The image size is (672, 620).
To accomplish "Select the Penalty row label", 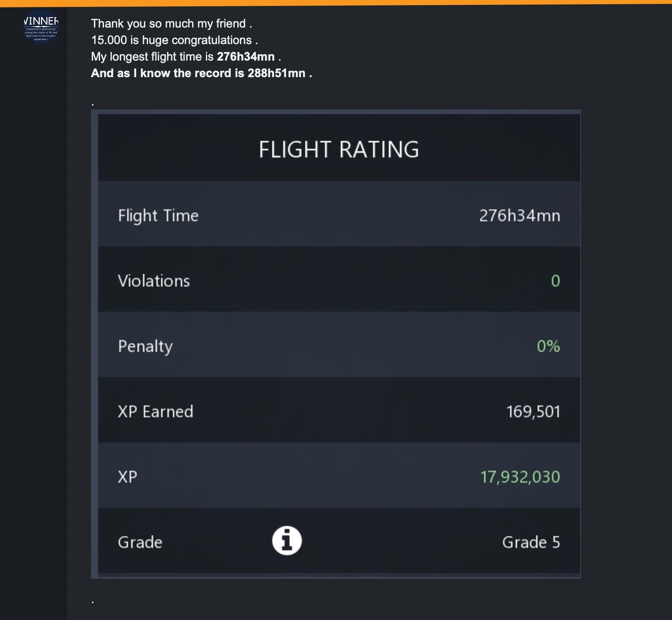I will pyautogui.click(x=145, y=346).
